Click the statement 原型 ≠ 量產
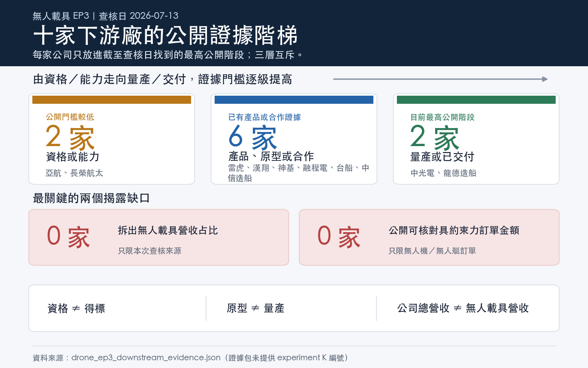Image resolution: width=588 pixels, height=368 pixels. tap(255, 308)
